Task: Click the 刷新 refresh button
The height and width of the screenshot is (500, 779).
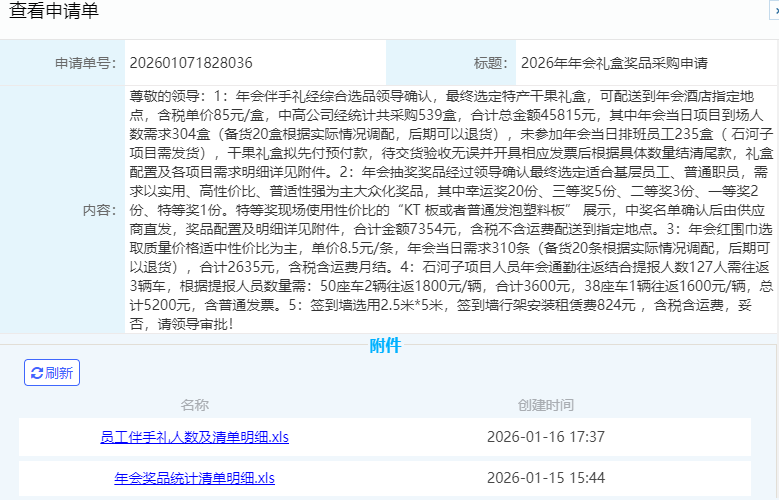Action: point(52,373)
